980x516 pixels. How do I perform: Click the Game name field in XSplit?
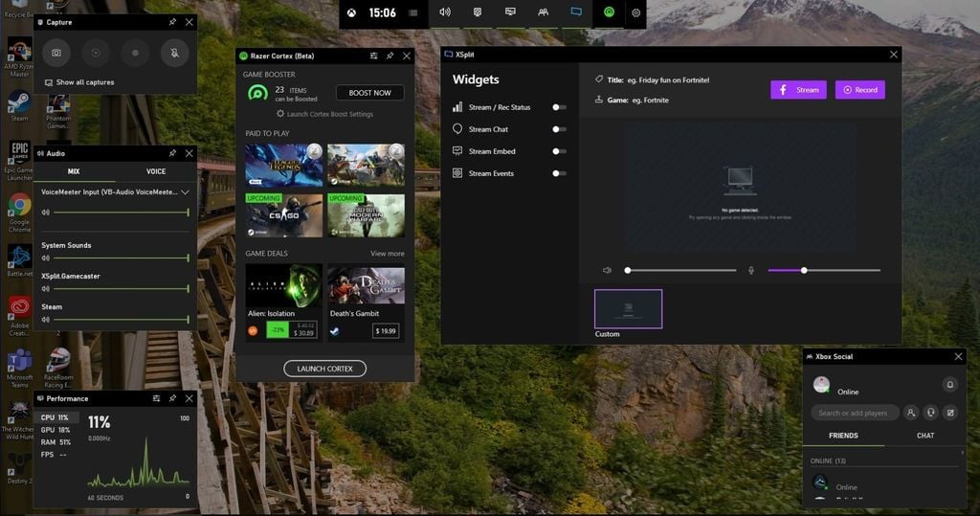pyautogui.click(x=650, y=101)
